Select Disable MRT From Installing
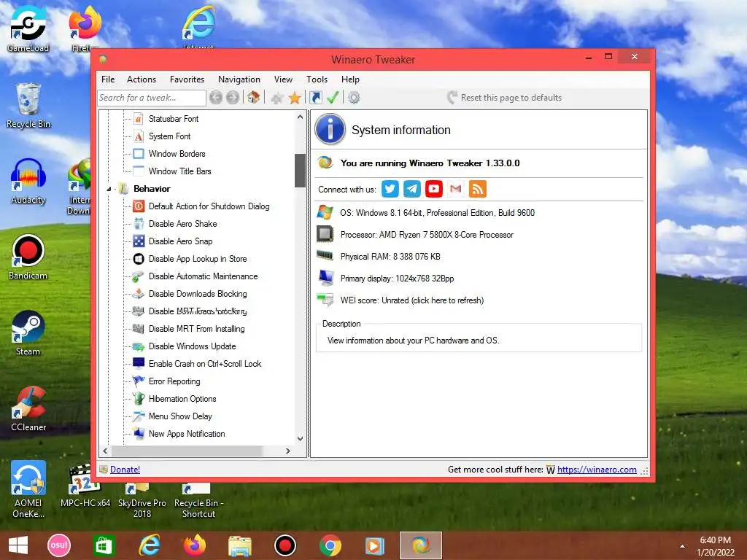The width and height of the screenshot is (747, 560). [x=196, y=329]
